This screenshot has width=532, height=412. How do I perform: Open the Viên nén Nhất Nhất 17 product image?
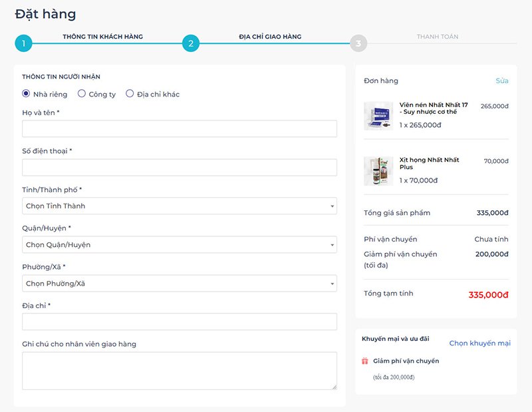378,116
